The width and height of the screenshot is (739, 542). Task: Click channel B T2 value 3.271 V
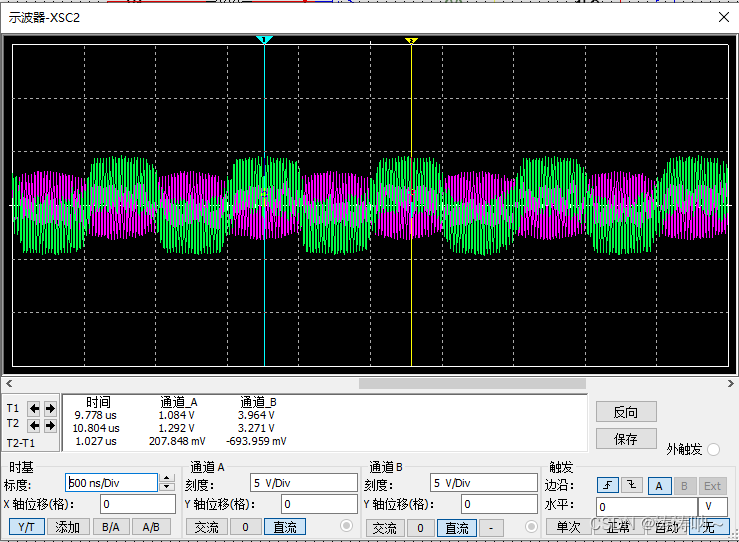256,428
